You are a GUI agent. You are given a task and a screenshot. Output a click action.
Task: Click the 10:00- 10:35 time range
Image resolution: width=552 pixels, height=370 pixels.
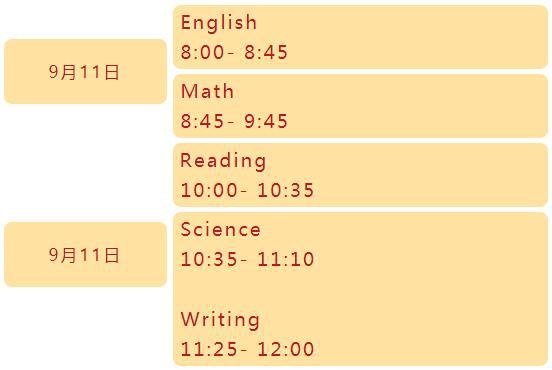[247, 190]
